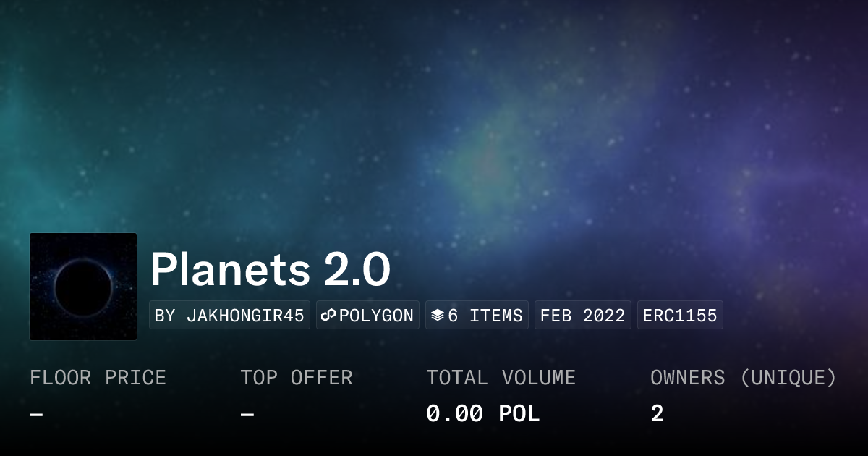The width and height of the screenshot is (868, 456).
Task: Click the FEB 2022 creation date badge
Action: tap(582, 316)
